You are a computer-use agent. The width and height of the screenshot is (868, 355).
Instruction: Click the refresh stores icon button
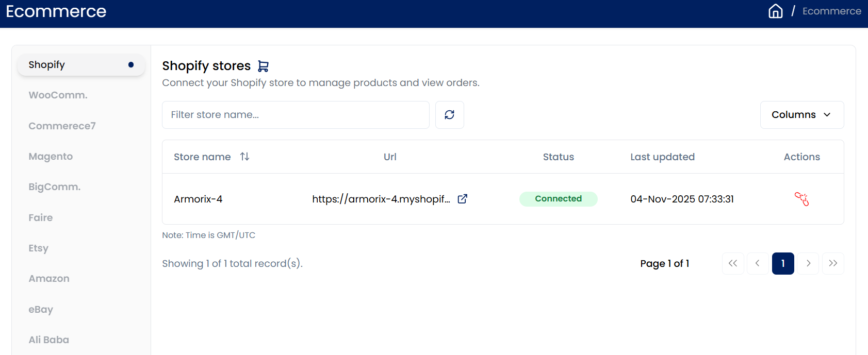[x=449, y=115]
